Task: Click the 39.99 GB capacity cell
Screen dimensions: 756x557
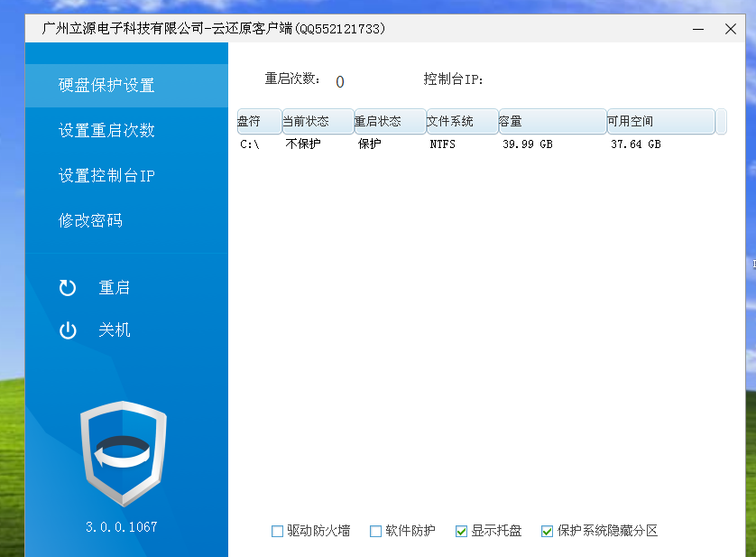Action: coord(528,144)
